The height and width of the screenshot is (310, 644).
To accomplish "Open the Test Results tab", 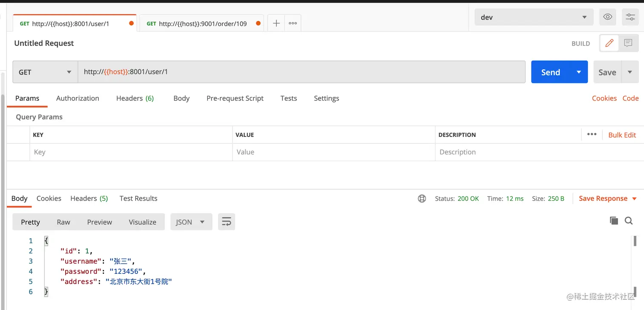I will (x=138, y=199).
